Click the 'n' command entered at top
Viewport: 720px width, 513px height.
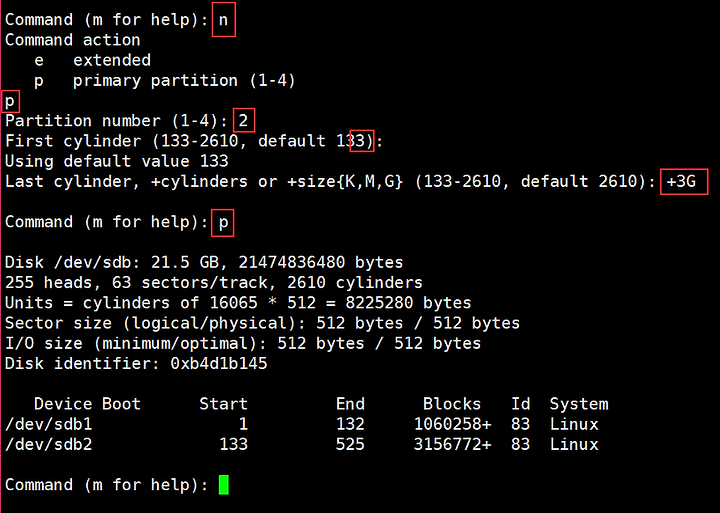tap(223, 20)
